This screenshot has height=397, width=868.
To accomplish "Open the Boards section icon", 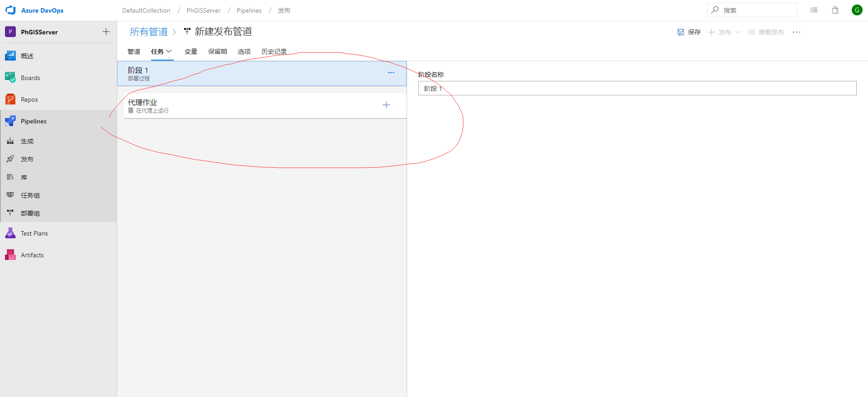I will coord(10,77).
